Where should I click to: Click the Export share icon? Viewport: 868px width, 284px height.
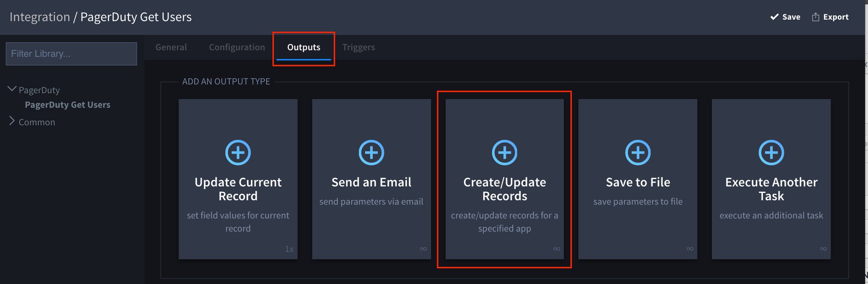tap(816, 17)
